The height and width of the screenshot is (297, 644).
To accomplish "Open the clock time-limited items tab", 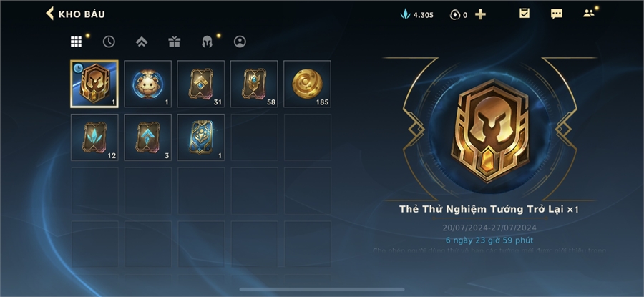I will click(x=109, y=42).
